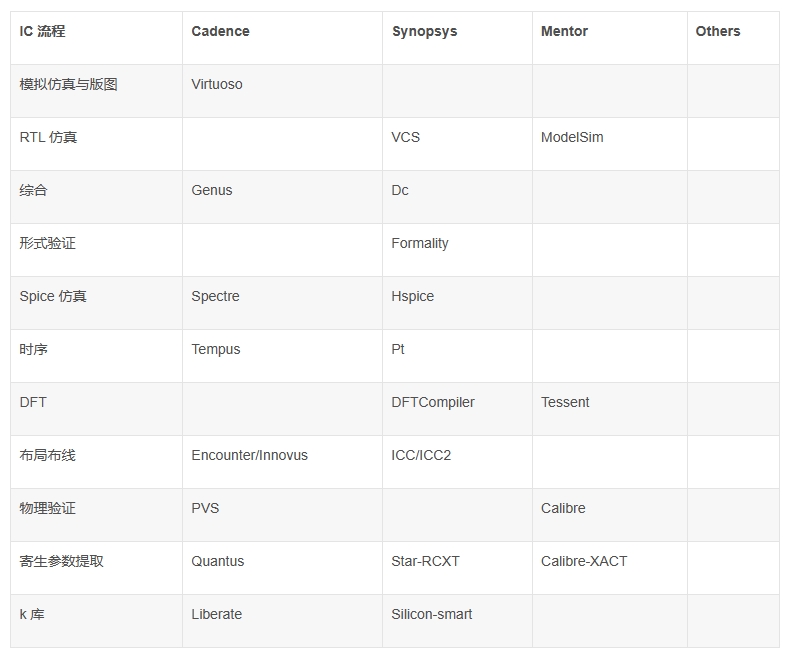Click the Silicon-smart entry
Image resolution: width=793 pixels, height=656 pixels.
(x=432, y=614)
